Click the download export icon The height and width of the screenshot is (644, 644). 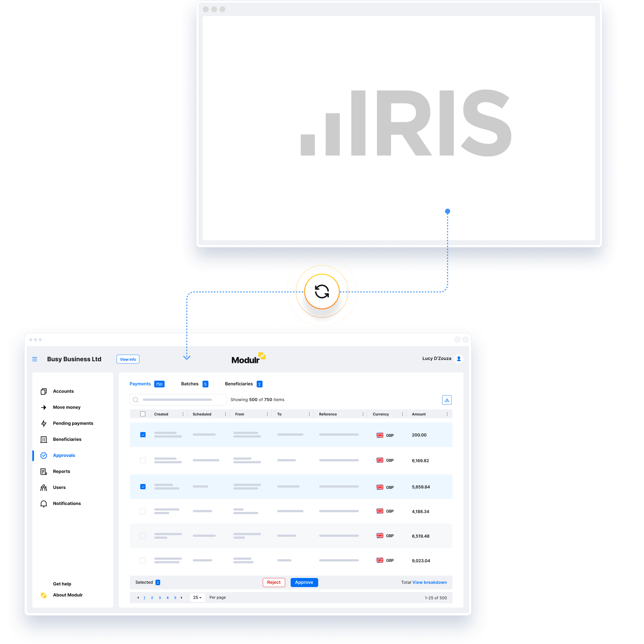click(447, 400)
